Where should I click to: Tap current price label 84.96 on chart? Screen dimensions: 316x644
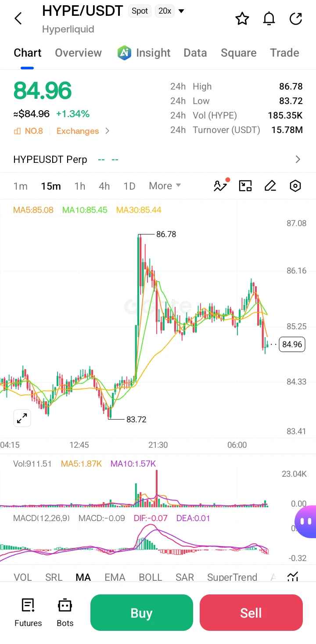[292, 344]
